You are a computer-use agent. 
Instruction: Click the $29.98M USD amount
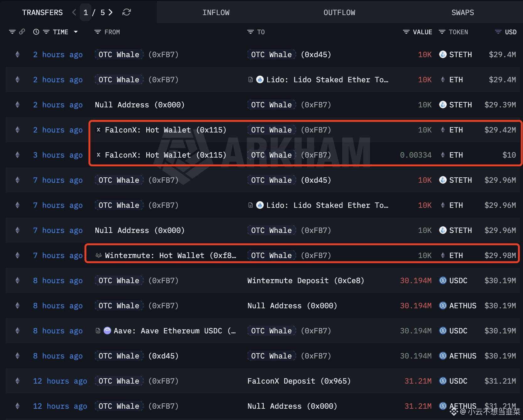(x=500, y=256)
